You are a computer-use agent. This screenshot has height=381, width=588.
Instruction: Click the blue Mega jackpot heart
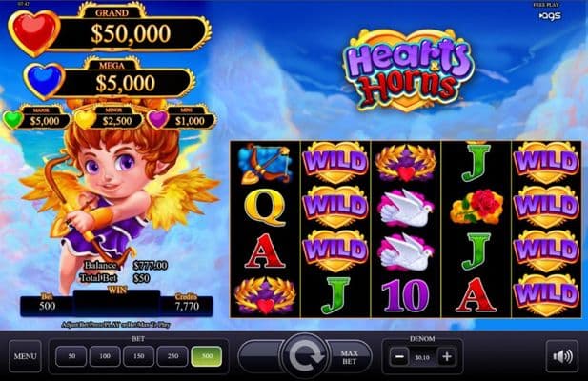tap(44, 82)
